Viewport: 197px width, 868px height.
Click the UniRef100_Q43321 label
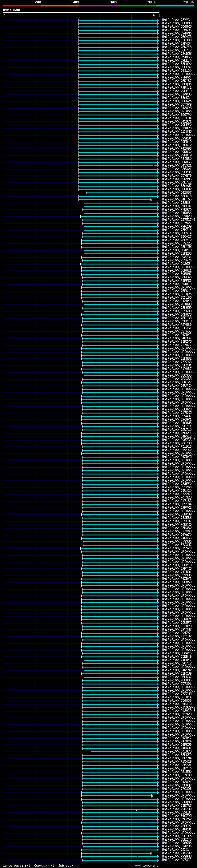pos(177,165)
